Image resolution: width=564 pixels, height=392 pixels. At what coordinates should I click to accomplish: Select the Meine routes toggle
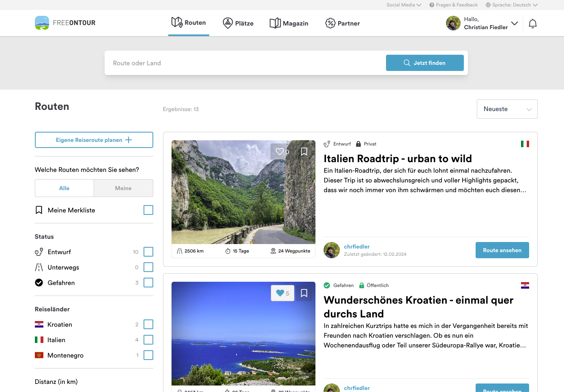[x=123, y=188]
